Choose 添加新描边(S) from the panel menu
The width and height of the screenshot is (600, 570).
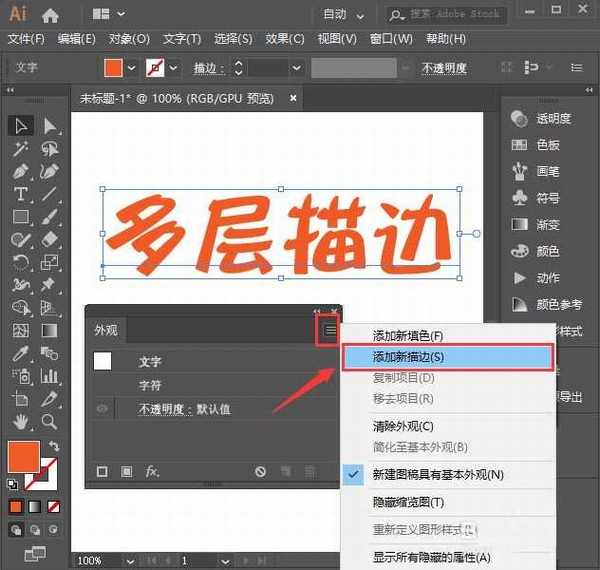pos(445,356)
